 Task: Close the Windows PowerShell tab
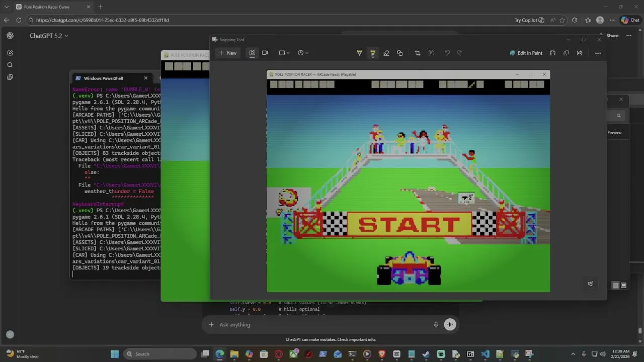(x=146, y=78)
